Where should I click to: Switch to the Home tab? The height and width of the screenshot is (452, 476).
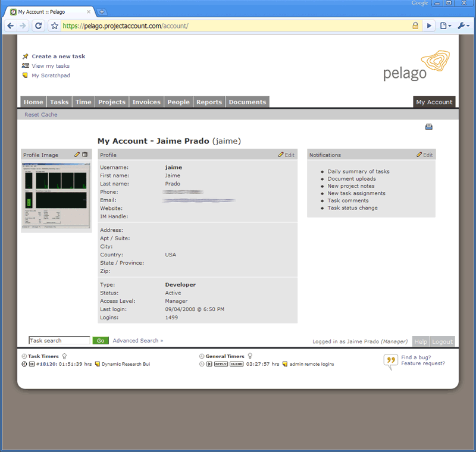pyautogui.click(x=33, y=102)
